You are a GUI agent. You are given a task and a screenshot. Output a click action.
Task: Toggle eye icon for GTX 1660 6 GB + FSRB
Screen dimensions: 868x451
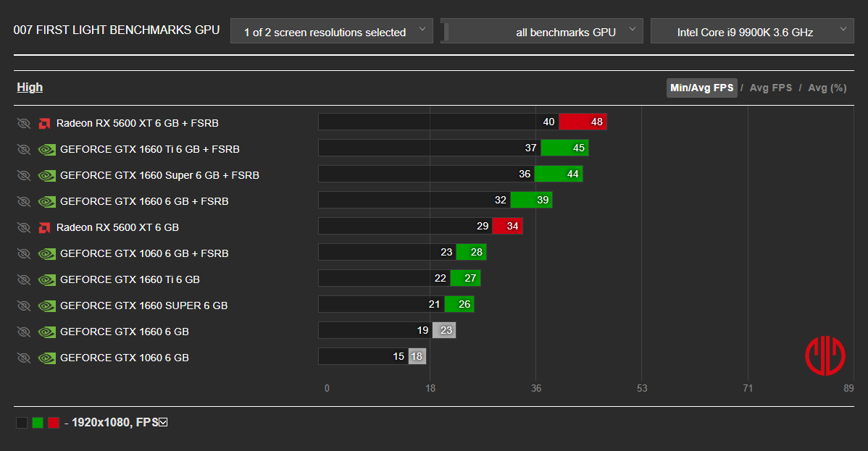coord(24,201)
